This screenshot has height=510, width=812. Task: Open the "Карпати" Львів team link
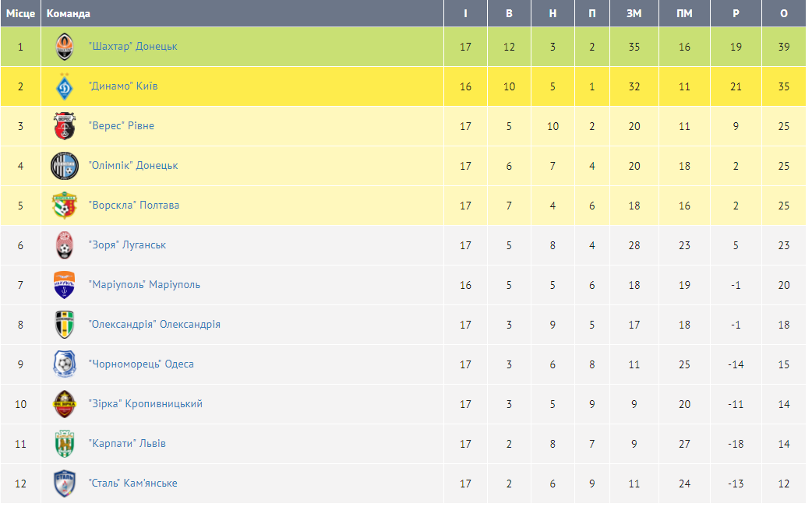127,444
